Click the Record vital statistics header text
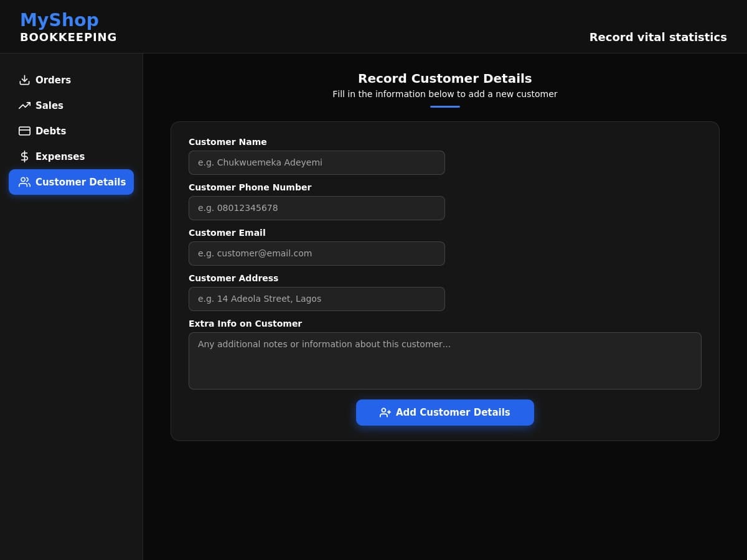747x560 pixels. (658, 37)
